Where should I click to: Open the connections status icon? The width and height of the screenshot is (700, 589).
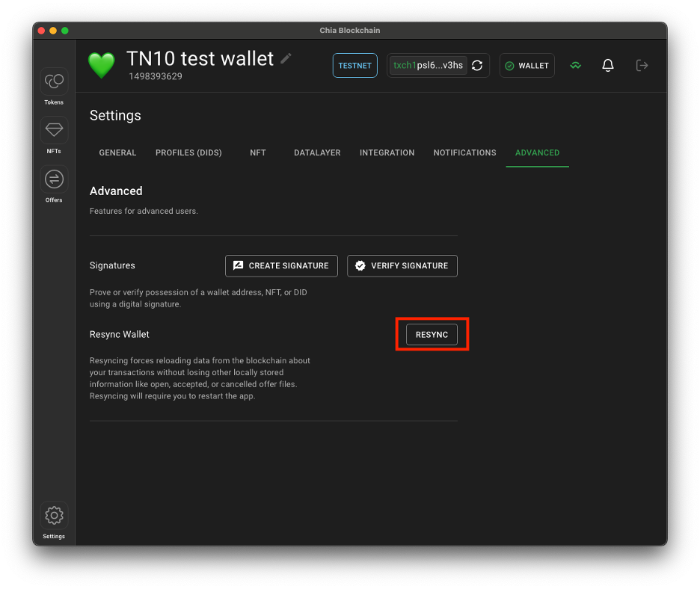tap(575, 66)
